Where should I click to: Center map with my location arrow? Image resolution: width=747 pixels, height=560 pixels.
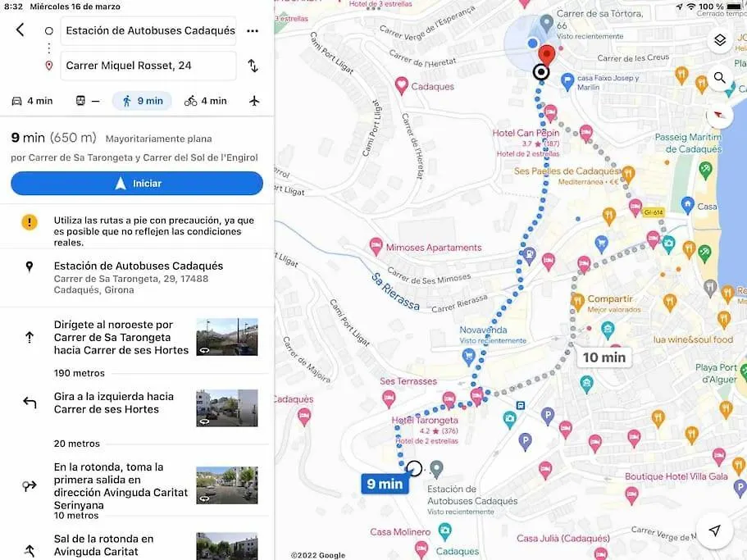coord(714,530)
